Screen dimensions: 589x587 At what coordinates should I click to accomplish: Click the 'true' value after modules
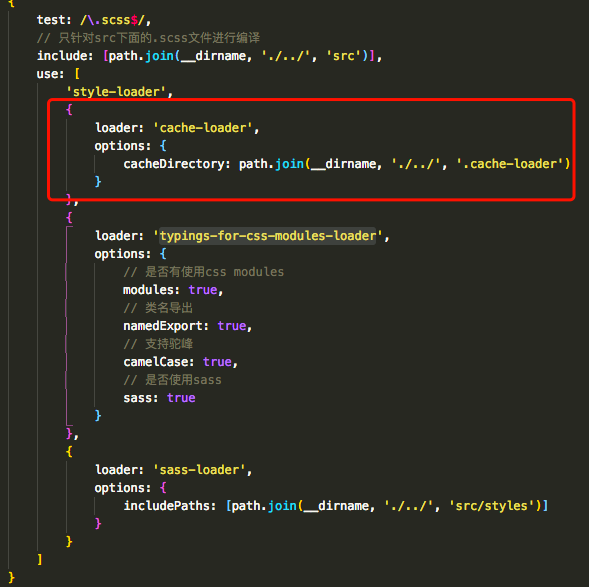[203, 290]
